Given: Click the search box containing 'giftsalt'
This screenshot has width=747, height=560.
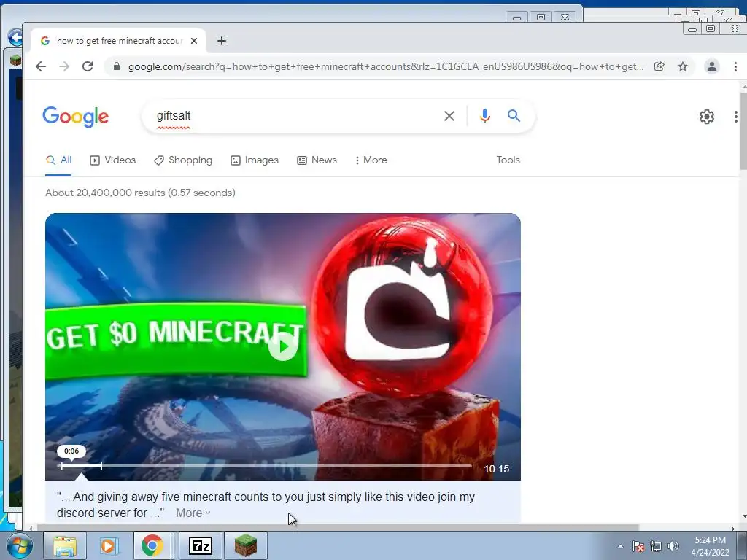Looking at the screenshot, I should (295, 116).
